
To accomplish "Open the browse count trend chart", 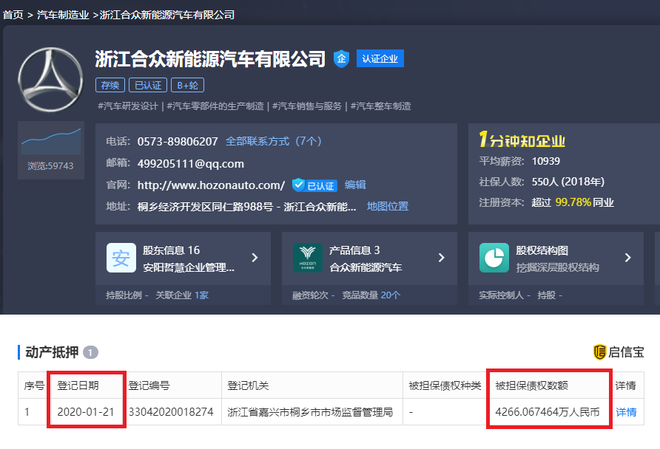I will coord(51,141).
